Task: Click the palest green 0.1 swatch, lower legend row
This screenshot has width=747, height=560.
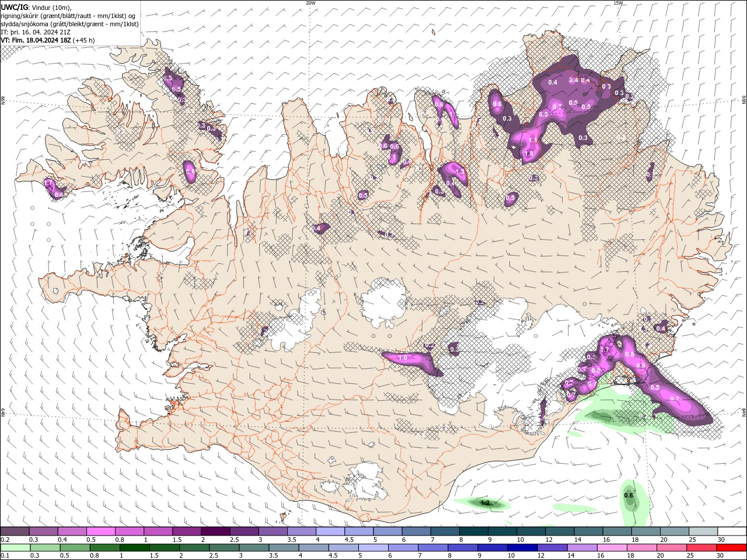Action: [15, 548]
